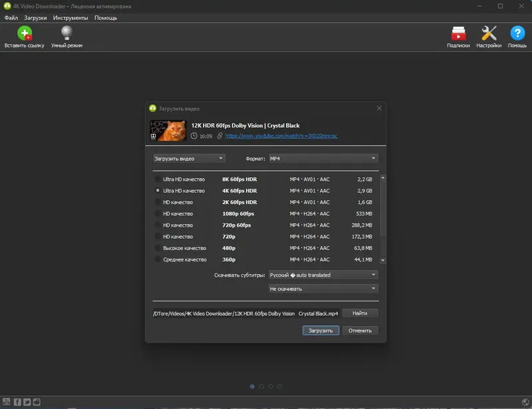Viewport: 532px width, 409px height.
Task: Click the Загрузить download button
Action: coord(321,331)
